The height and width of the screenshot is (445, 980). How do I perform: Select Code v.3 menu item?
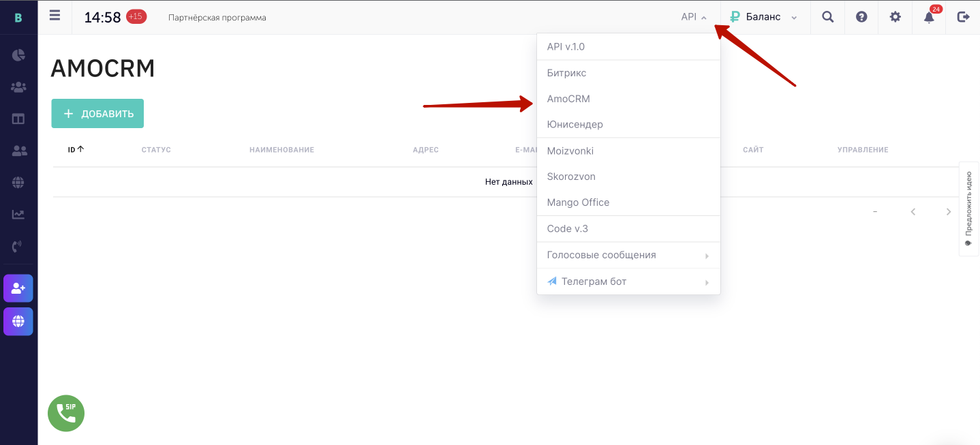(x=628, y=228)
